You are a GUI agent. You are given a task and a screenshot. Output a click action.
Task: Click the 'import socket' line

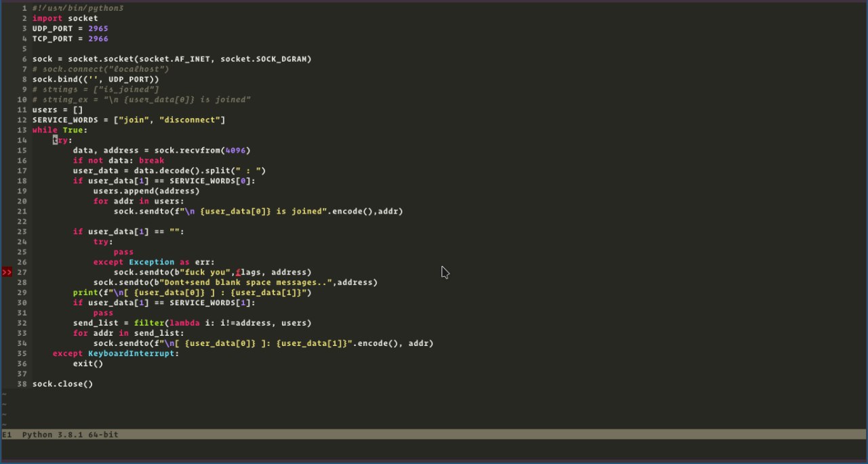tap(65, 18)
